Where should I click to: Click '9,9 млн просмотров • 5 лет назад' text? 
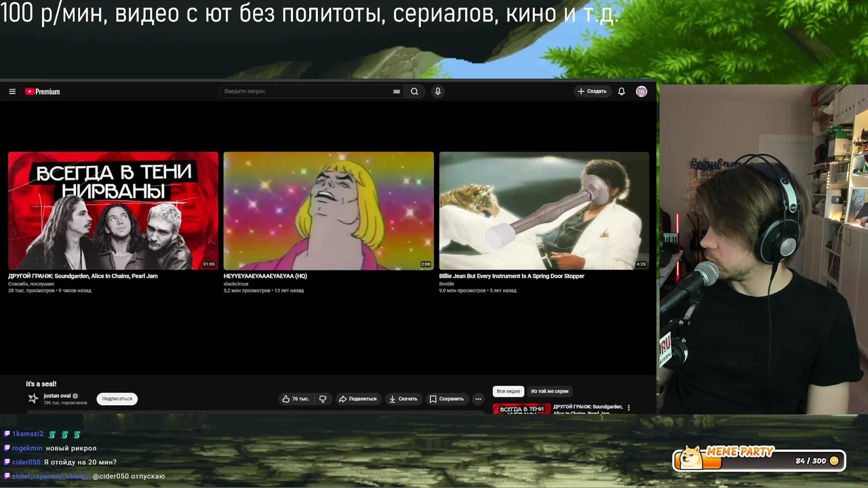click(478, 291)
